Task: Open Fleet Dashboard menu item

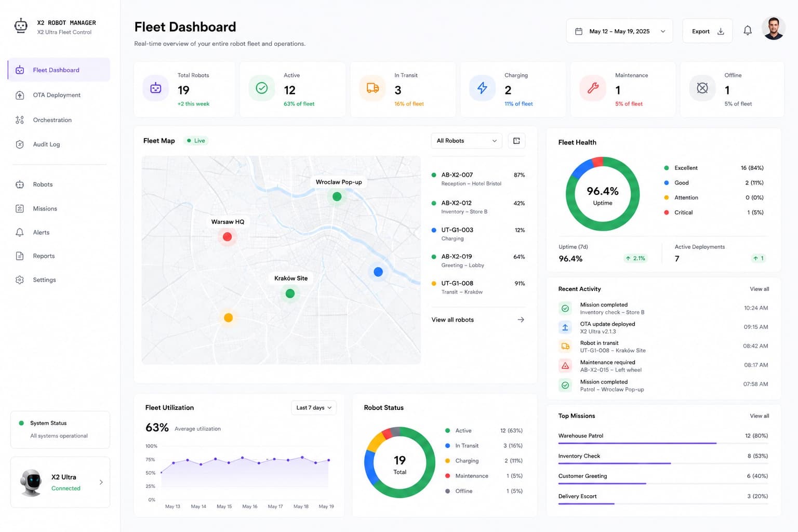Action: pos(59,70)
